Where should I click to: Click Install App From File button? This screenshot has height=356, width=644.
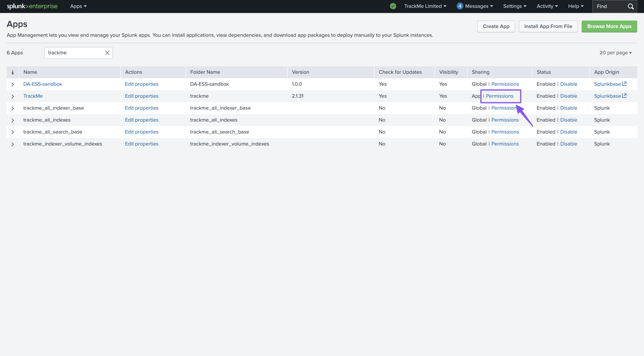pyautogui.click(x=548, y=27)
